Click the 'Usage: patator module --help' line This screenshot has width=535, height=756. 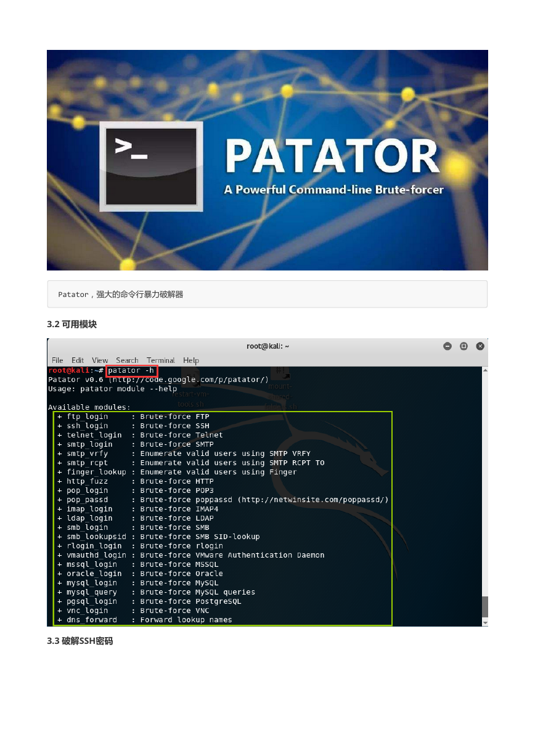(x=112, y=389)
